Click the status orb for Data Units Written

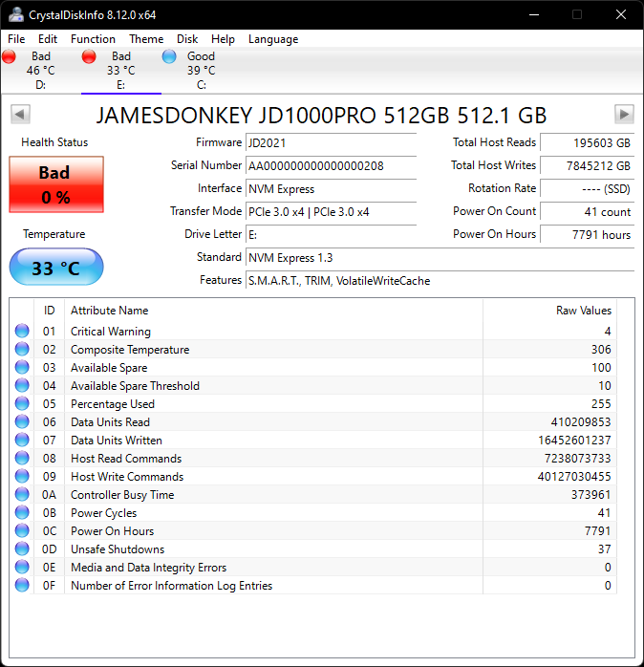[22, 440]
